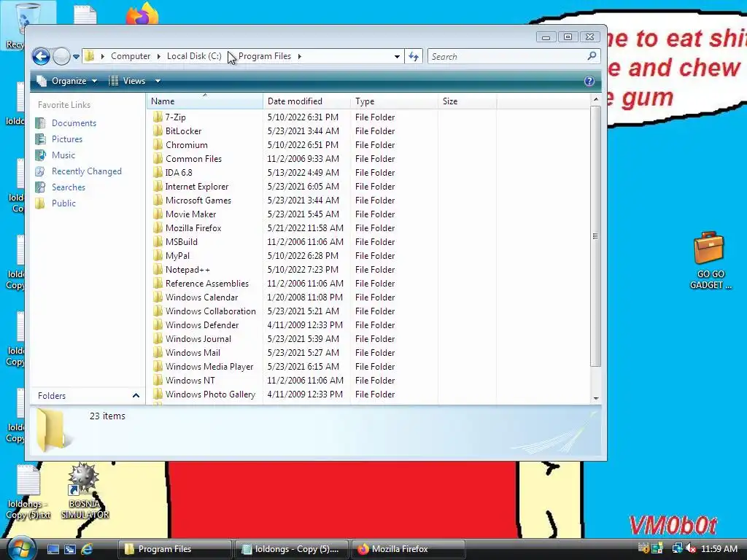Select the Internet Explorer folder icon
The height and width of the screenshot is (560, 747).
tap(158, 187)
